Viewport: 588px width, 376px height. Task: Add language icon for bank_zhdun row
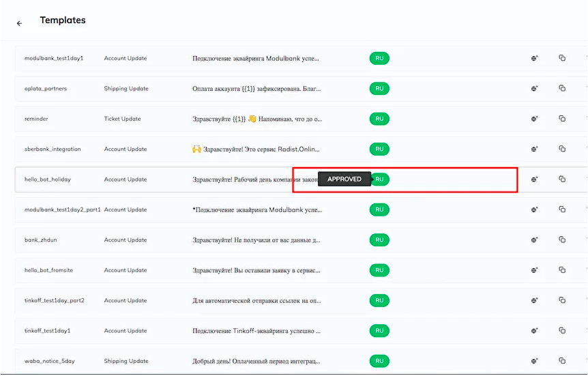click(534, 240)
